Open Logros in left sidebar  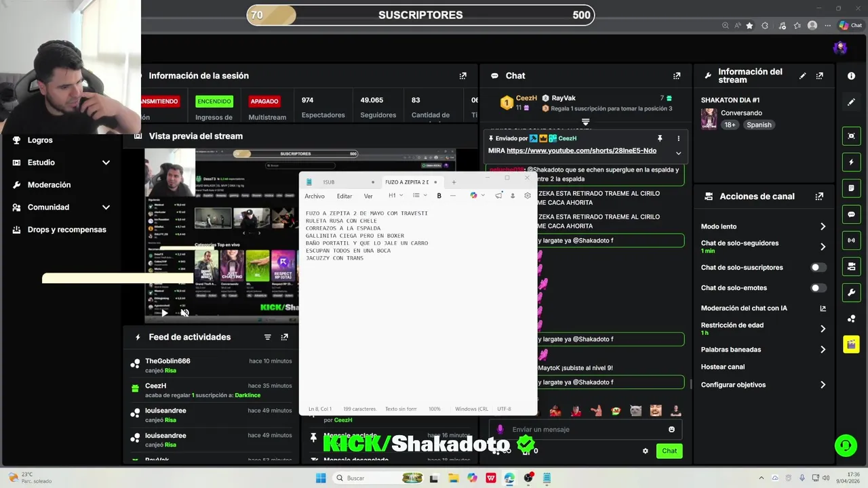[x=40, y=140]
